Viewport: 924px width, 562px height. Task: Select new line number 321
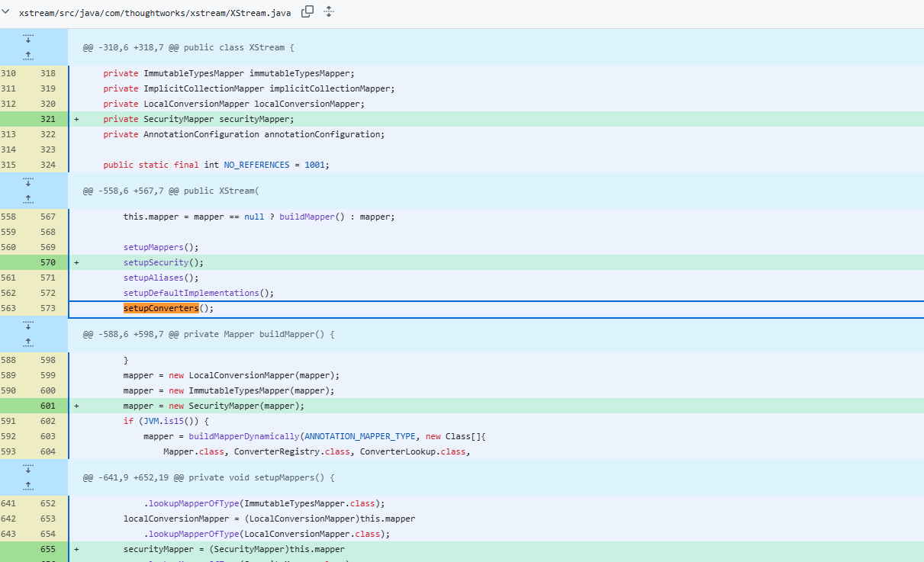(x=48, y=119)
